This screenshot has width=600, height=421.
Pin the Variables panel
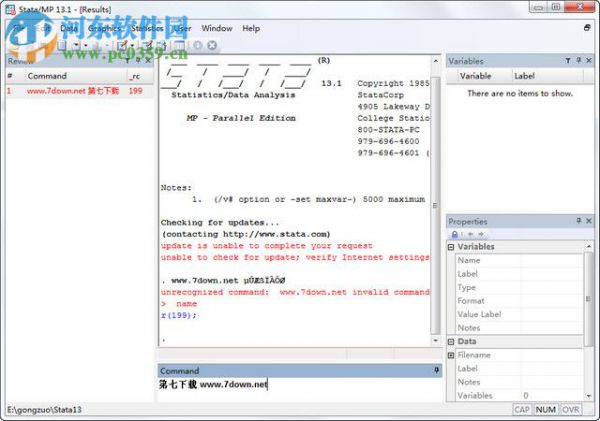pos(579,60)
